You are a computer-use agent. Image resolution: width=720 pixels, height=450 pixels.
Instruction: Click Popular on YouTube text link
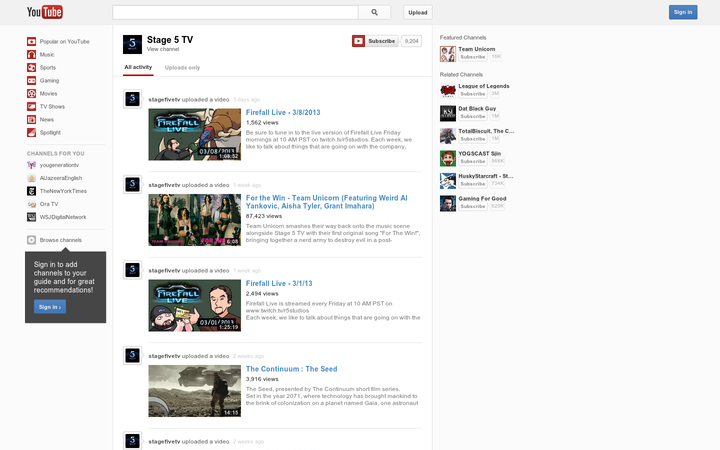[x=64, y=41]
